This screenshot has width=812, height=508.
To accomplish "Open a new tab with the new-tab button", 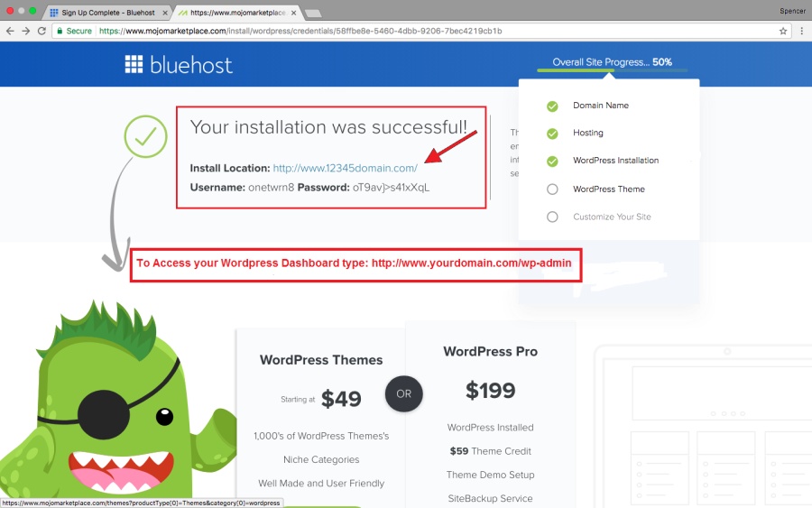I will 313,13.
